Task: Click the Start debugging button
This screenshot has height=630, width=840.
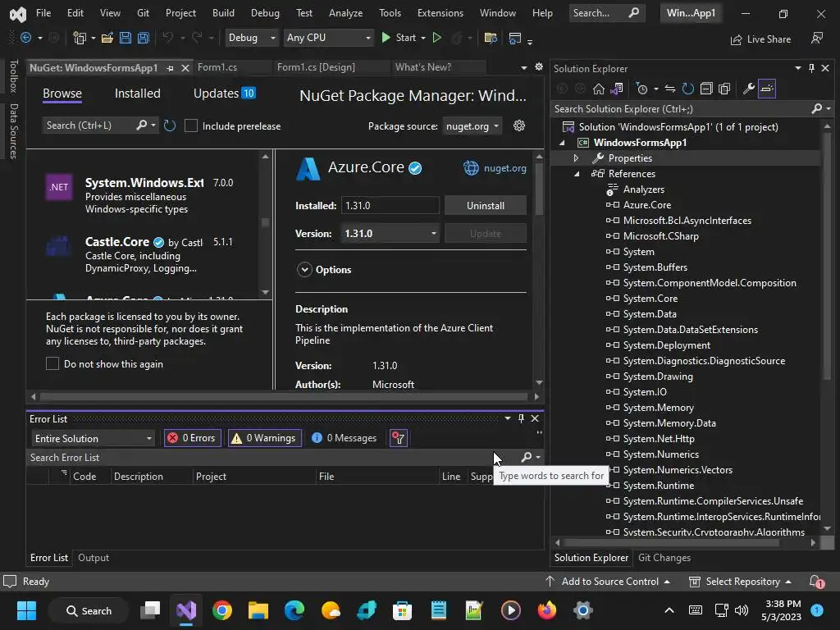Action: [399, 38]
